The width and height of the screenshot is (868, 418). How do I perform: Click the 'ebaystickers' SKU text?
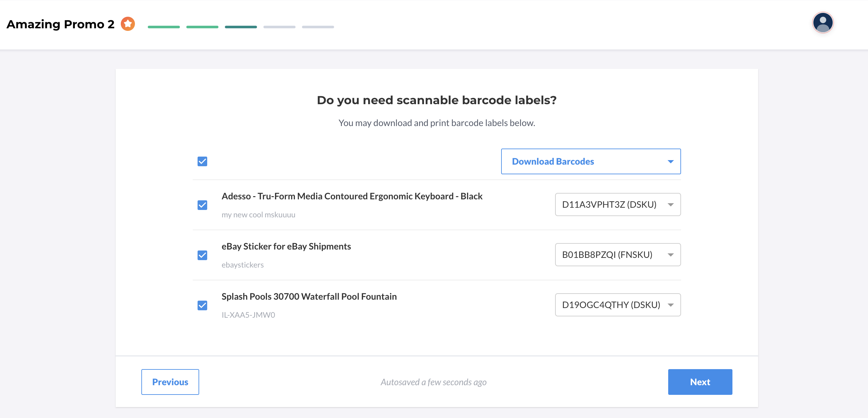pyautogui.click(x=243, y=265)
